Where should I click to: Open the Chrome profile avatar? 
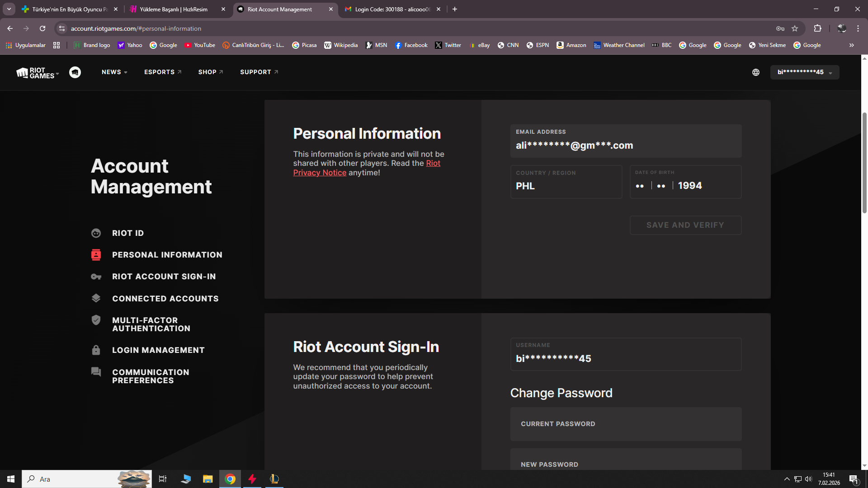pyautogui.click(x=842, y=28)
